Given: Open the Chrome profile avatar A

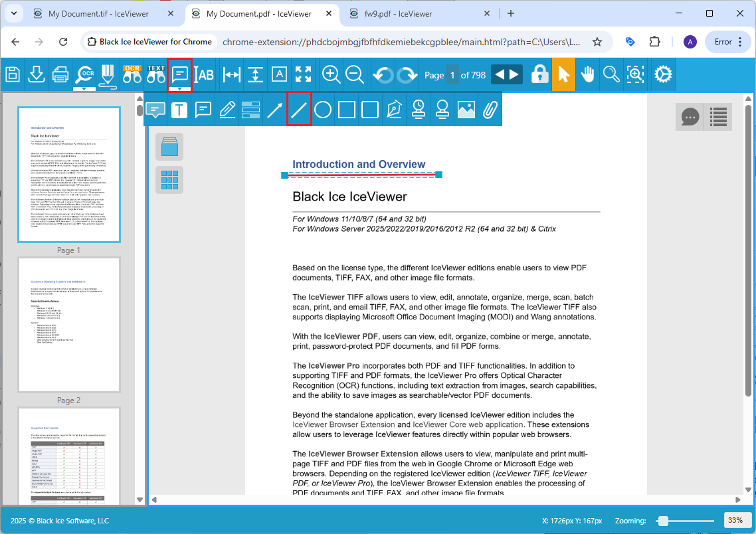Looking at the screenshot, I should click(x=690, y=42).
